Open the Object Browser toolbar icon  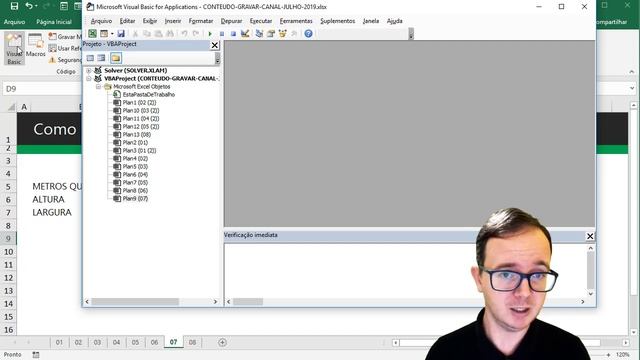click(x=282, y=33)
